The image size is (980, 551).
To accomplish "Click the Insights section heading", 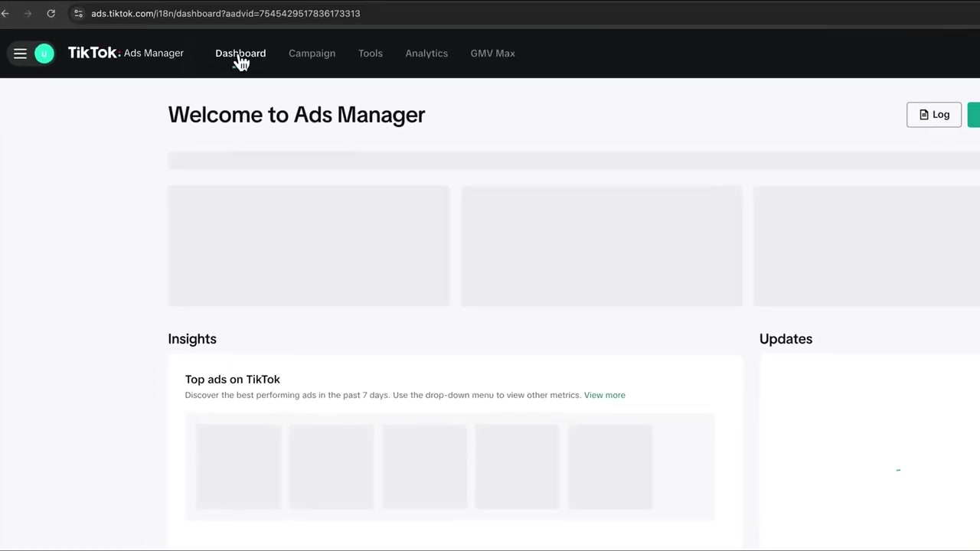I will click(x=192, y=339).
